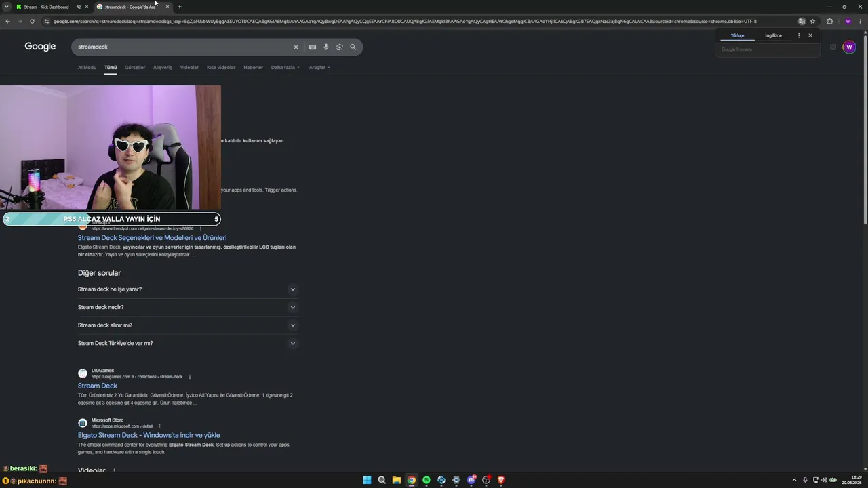Click the browser address bar URL
Image resolution: width=868 pixels, height=488 pixels.
click(404, 21)
